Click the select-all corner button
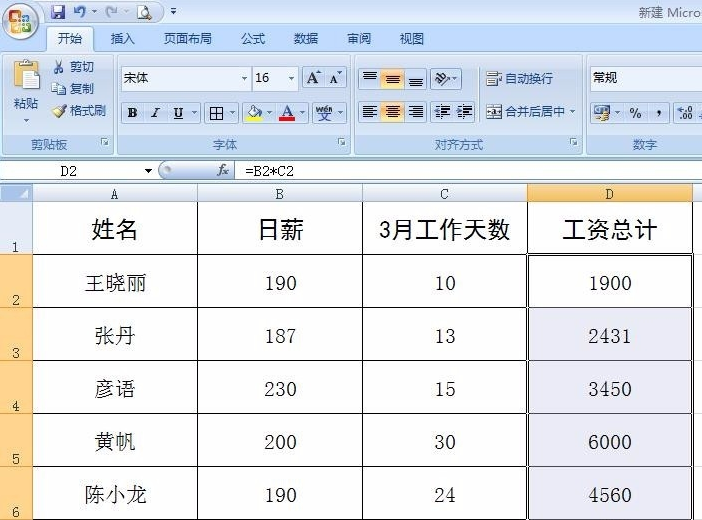 16,193
